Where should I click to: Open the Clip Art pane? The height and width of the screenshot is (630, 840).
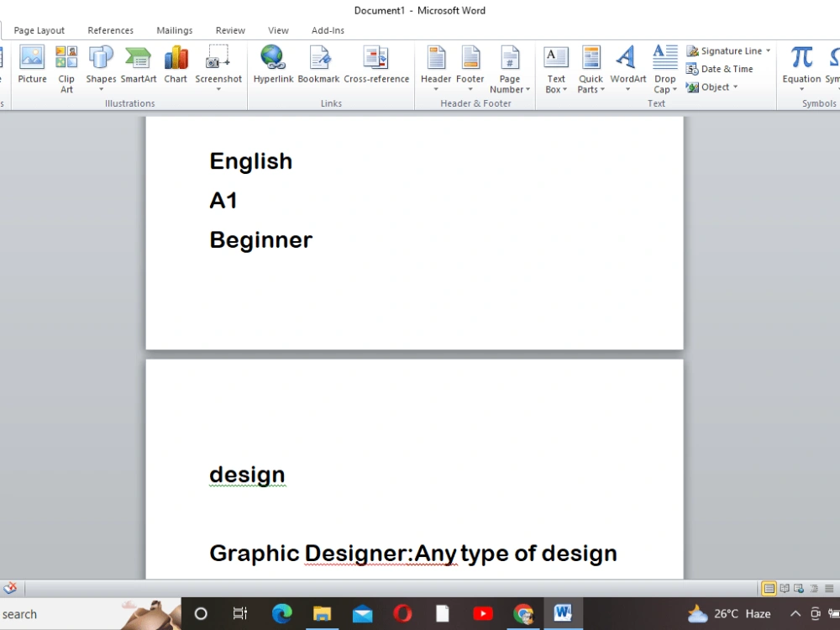click(x=66, y=70)
